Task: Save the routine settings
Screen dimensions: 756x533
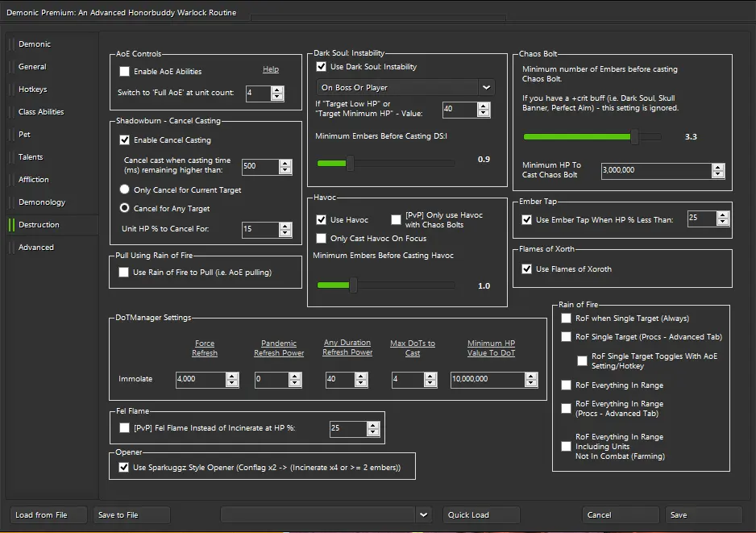Action: pyautogui.click(x=704, y=514)
